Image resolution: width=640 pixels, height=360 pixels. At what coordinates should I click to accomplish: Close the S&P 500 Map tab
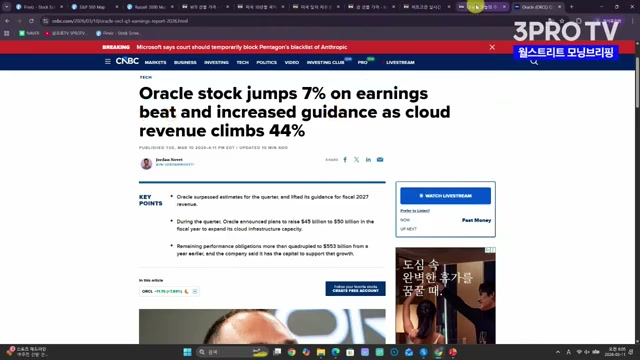(x=117, y=7)
